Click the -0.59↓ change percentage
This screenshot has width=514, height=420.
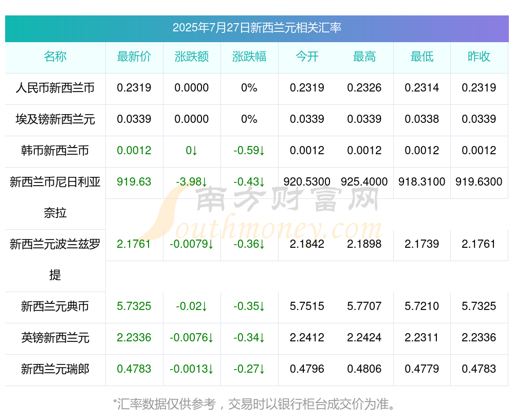[249, 150]
